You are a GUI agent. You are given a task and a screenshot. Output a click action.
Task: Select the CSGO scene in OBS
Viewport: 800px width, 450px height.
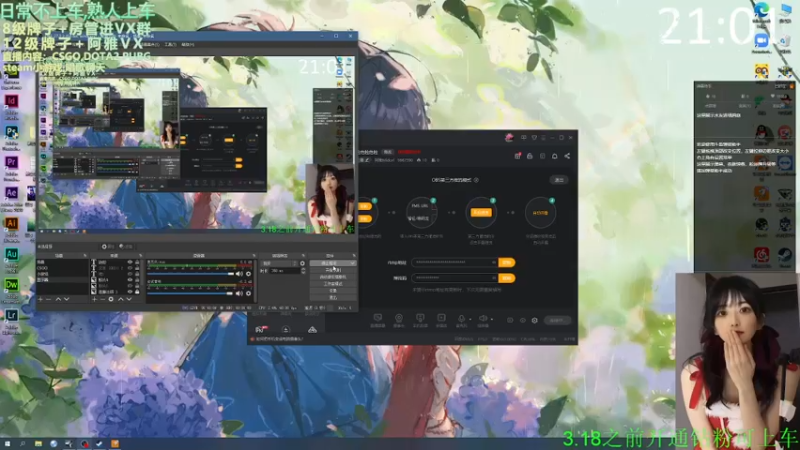click(x=62, y=268)
